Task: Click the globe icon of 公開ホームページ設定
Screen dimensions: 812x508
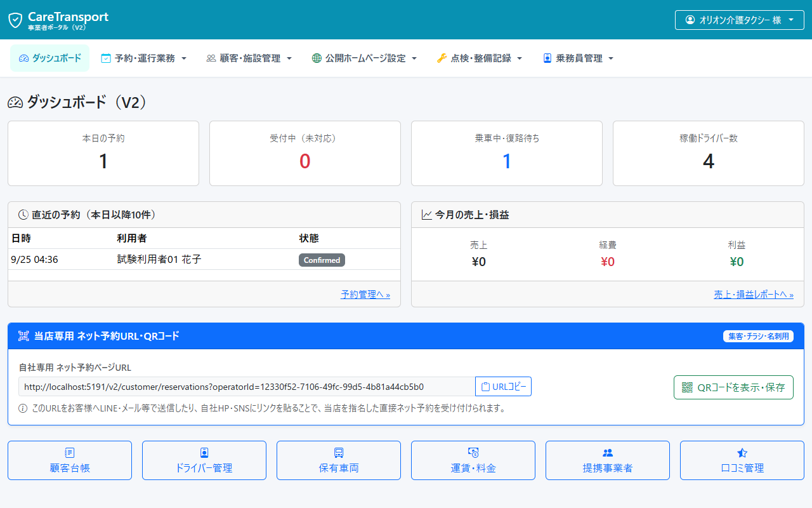Action: pos(317,58)
